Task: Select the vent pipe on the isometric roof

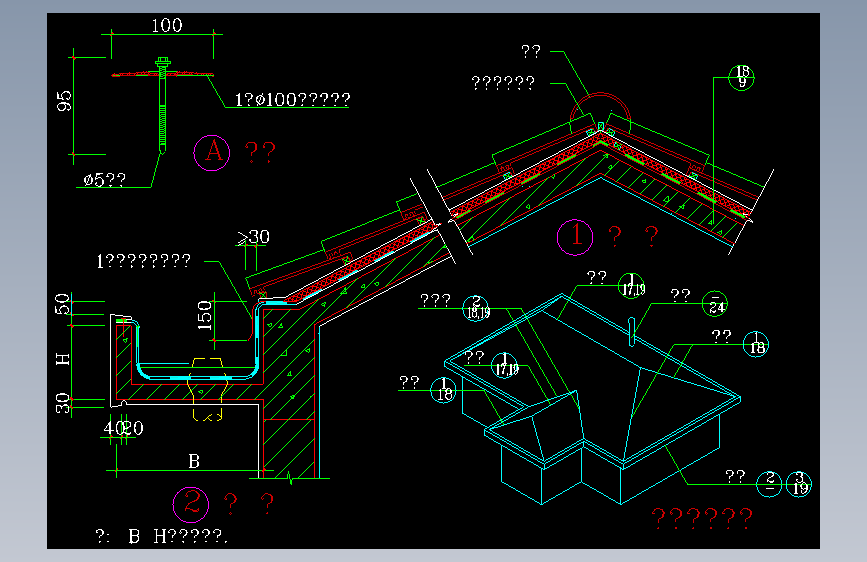Action: pyautogui.click(x=631, y=332)
